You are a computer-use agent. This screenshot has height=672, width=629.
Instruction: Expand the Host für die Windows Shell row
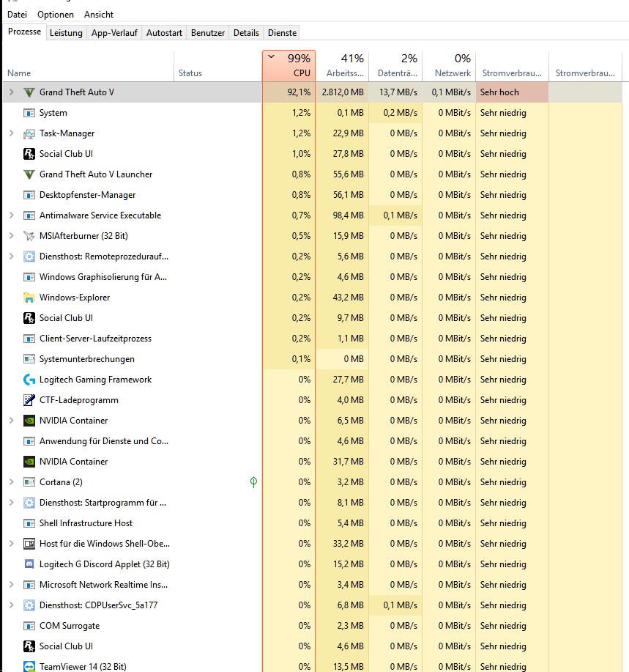pyautogui.click(x=12, y=544)
